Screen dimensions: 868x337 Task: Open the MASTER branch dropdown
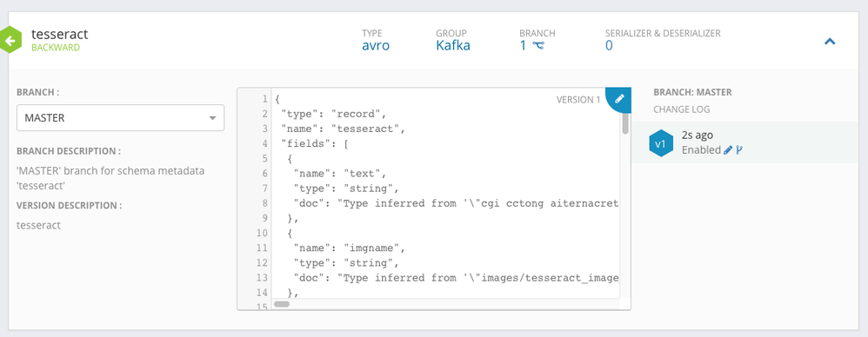click(x=120, y=117)
